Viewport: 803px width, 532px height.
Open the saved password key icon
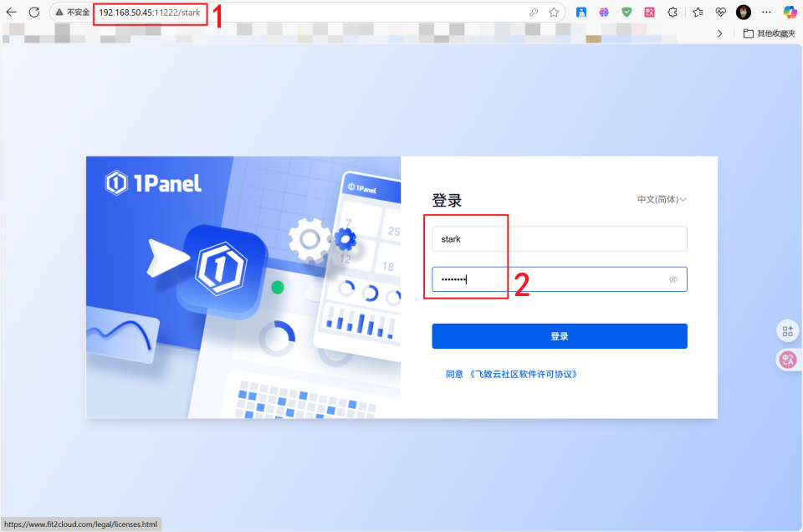click(534, 13)
